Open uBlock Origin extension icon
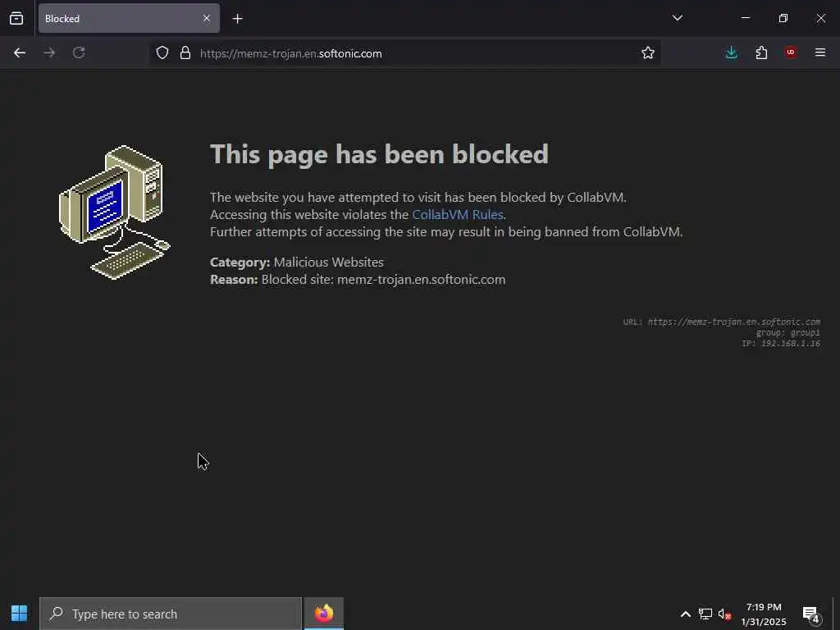The height and width of the screenshot is (630, 840). (x=791, y=52)
